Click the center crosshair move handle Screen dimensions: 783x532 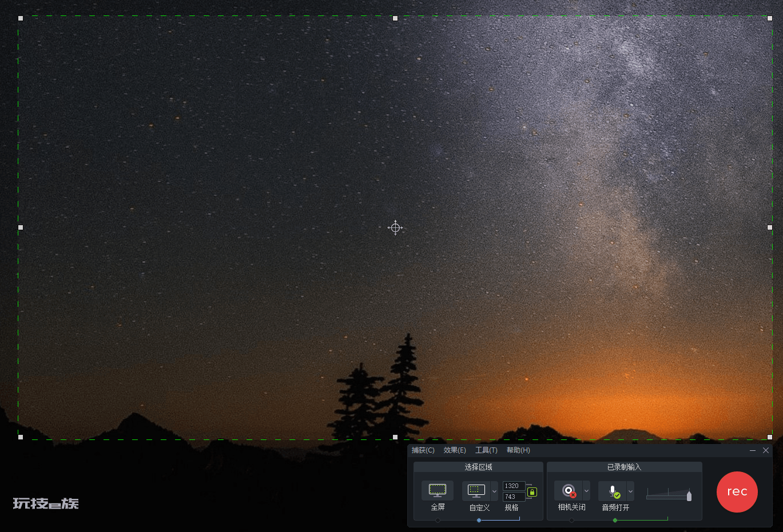(x=395, y=227)
